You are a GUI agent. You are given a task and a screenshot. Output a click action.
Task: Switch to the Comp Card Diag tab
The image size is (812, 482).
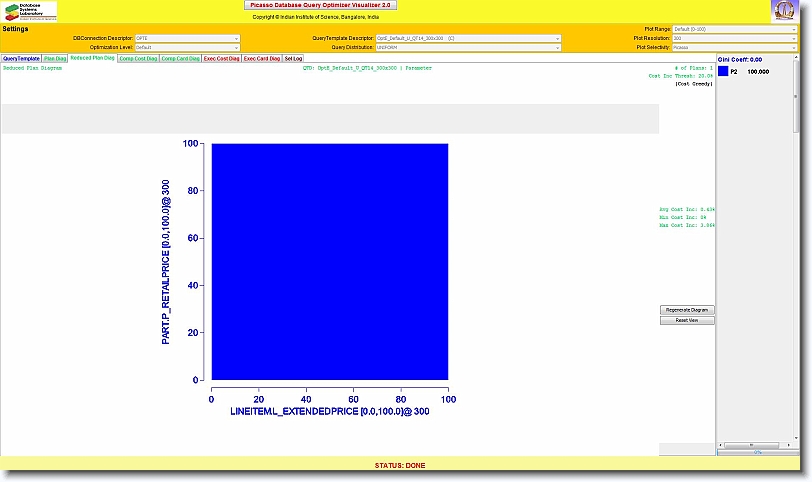pyautogui.click(x=180, y=59)
